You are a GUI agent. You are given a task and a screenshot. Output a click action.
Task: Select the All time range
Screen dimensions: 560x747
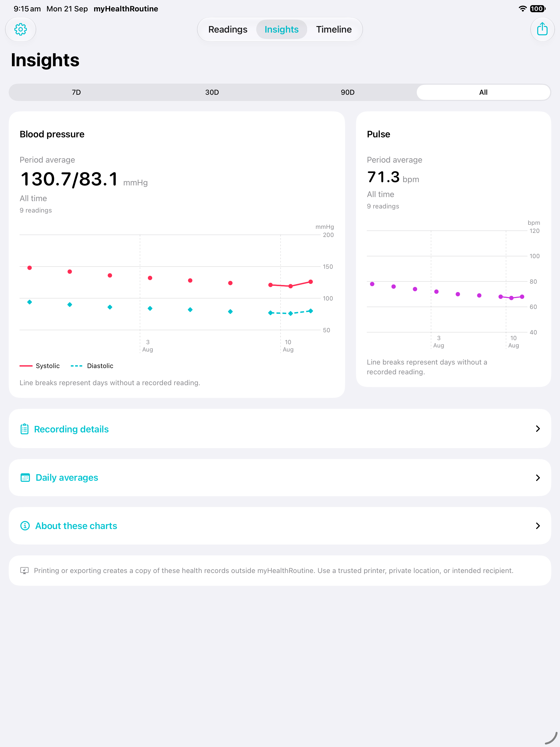click(483, 92)
